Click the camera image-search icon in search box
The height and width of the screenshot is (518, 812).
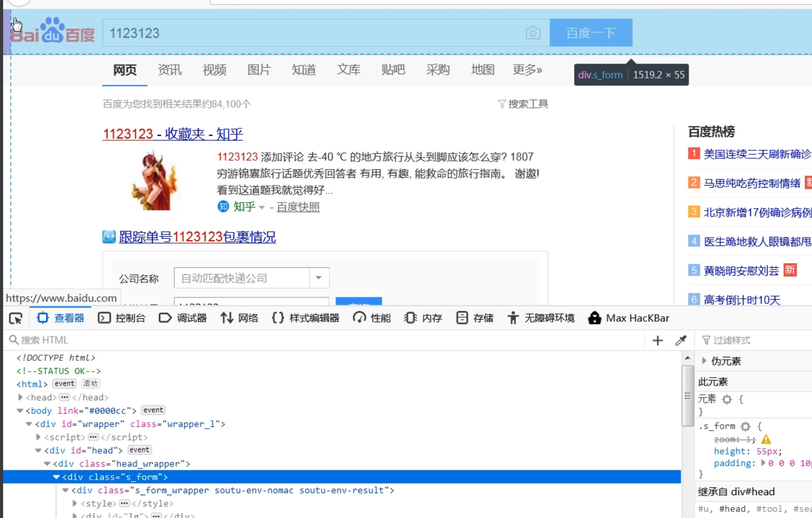(x=533, y=33)
